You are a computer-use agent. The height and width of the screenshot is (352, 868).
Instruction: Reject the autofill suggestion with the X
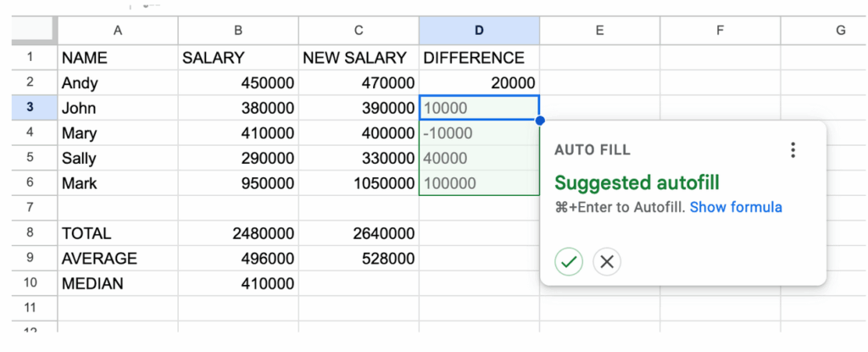point(607,262)
